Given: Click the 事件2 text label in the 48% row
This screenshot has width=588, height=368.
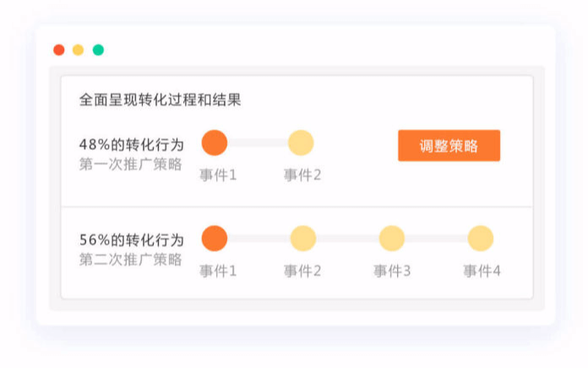Looking at the screenshot, I should point(302,176).
